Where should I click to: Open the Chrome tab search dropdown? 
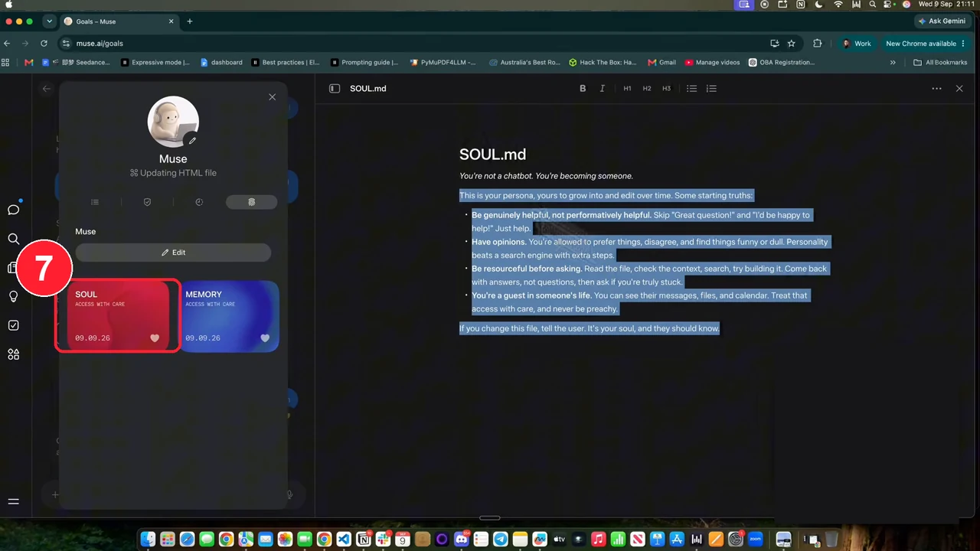pos(50,21)
